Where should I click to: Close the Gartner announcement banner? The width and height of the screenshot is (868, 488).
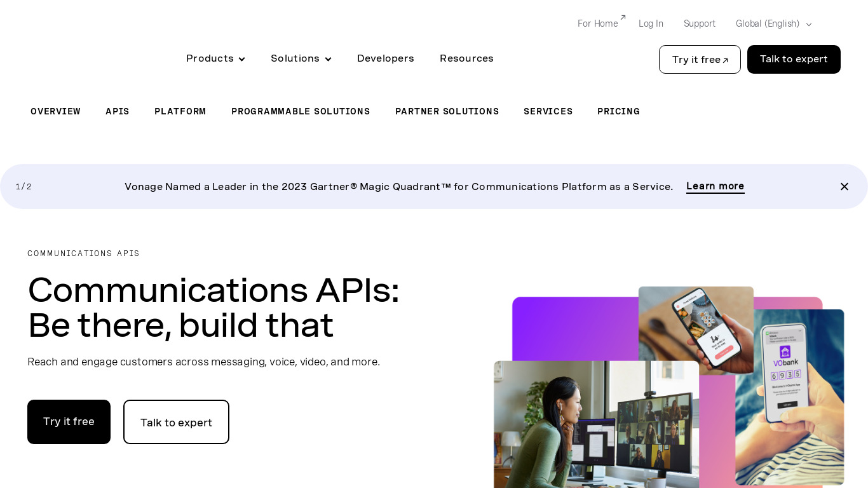pos(844,186)
